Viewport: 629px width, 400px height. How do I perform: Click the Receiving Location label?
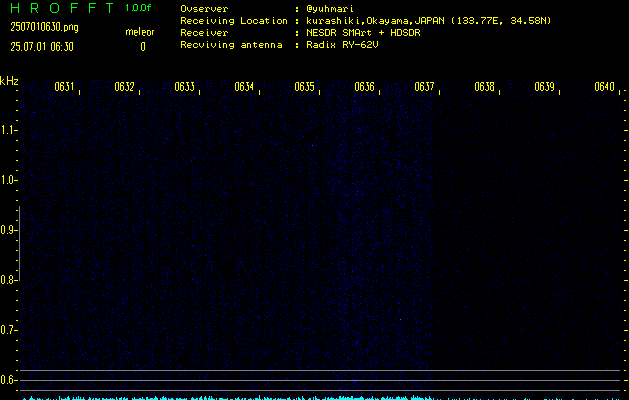click(233, 21)
